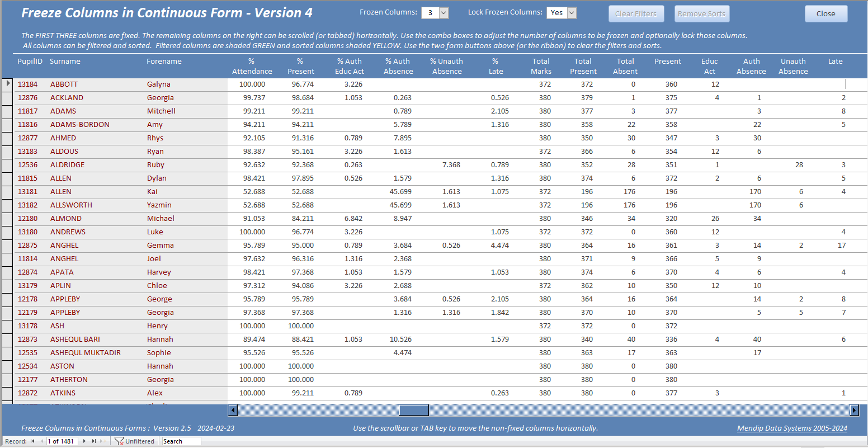The height and width of the screenshot is (448, 868).
Task: Click the % Attendance column header
Action: point(252,66)
